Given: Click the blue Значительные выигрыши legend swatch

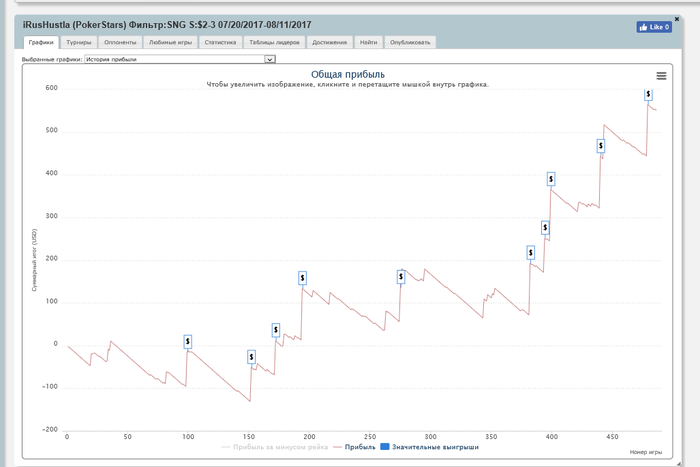Looking at the screenshot, I should [x=384, y=447].
